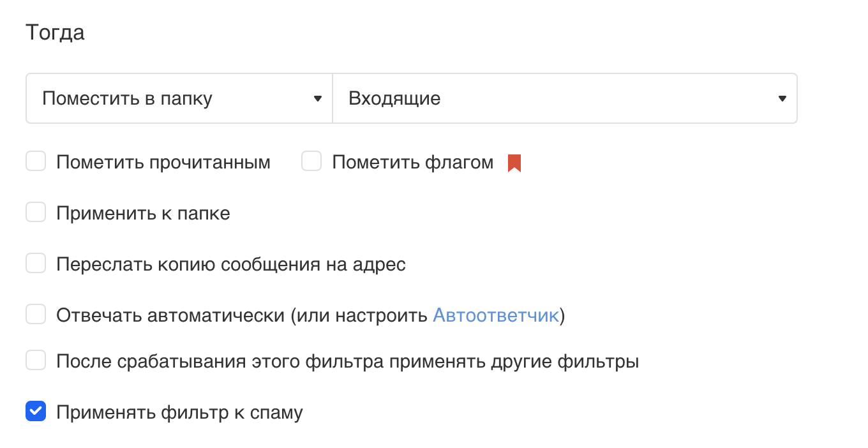
Task: Check the 'После срабатывания этого фильтра' checkbox
Action: tap(36, 361)
